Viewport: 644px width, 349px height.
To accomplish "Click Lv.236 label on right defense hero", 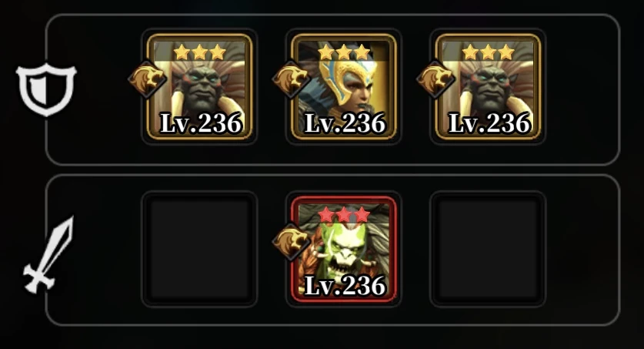I will click(x=489, y=123).
